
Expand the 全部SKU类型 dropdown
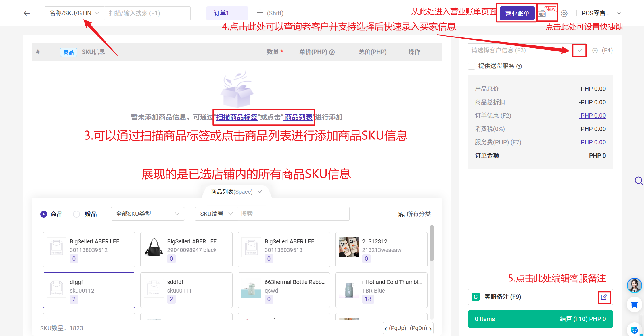(147, 214)
